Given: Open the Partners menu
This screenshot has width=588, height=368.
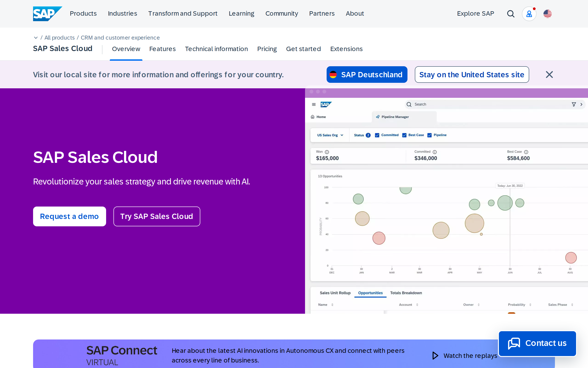Looking at the screenshot, I should [x=322, y=14].
